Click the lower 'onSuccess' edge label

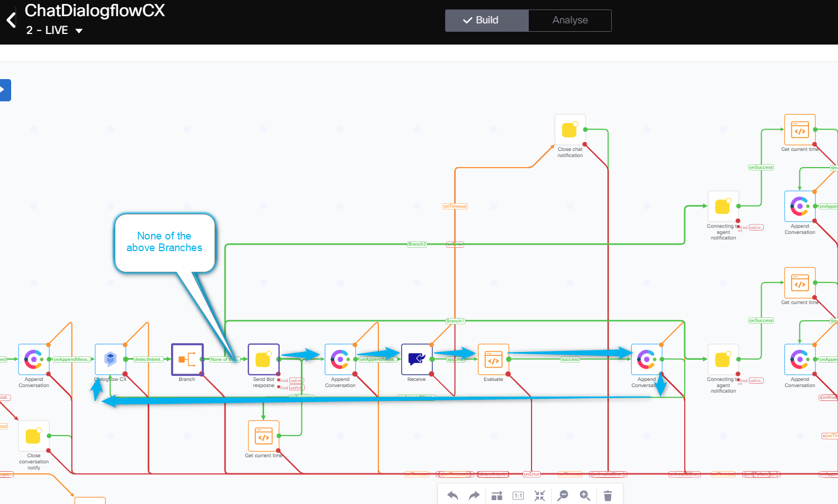pos(761,320)
